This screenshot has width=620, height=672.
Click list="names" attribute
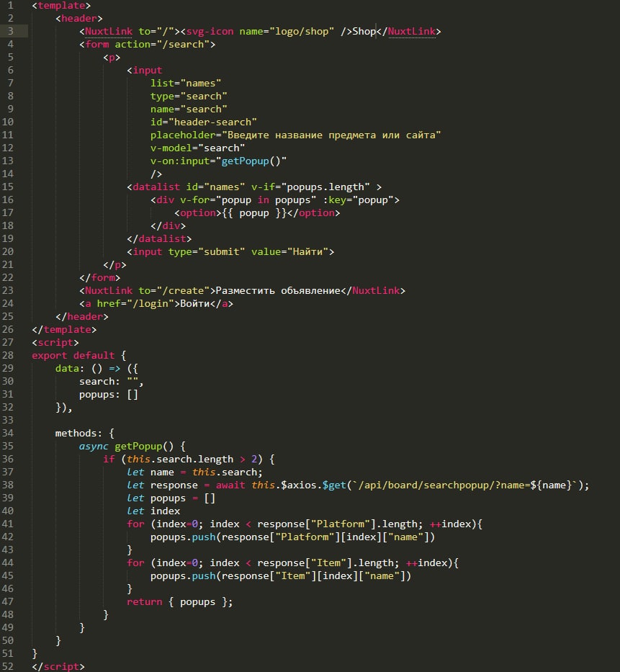[186, 83]
